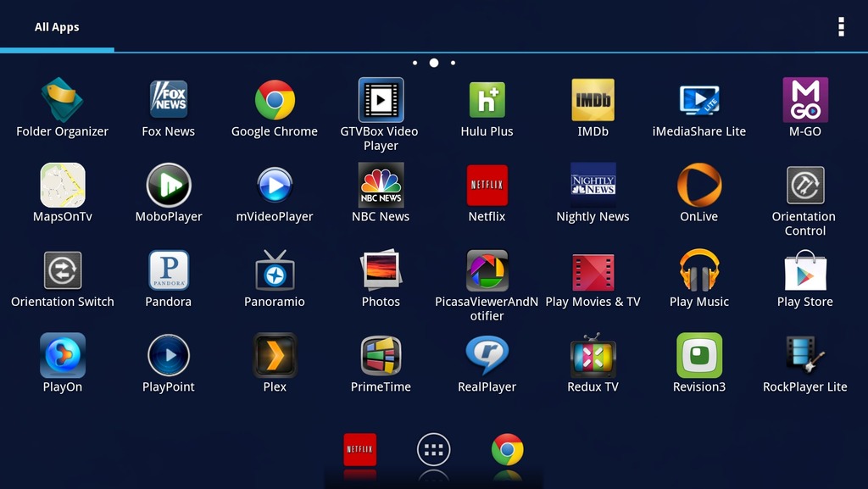868x489 pixels.
Task: Open the three-dot overflow menu
Action: [x=840, y=27]
